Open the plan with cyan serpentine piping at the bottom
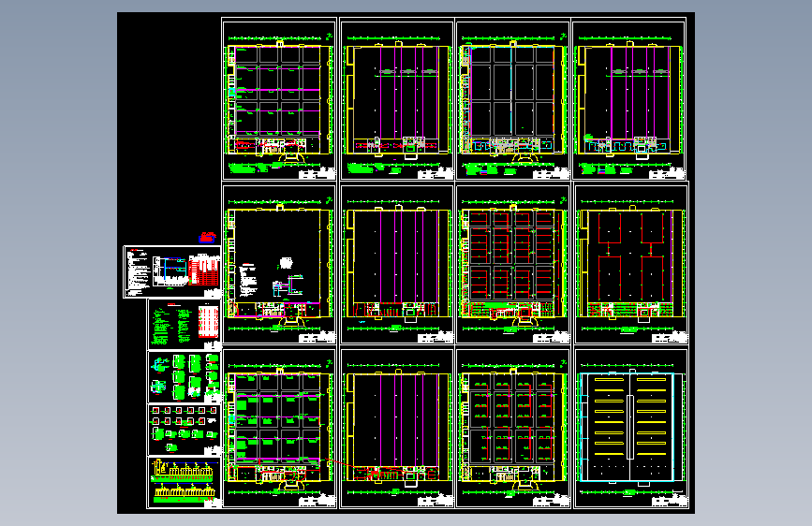 coord(628,99)
